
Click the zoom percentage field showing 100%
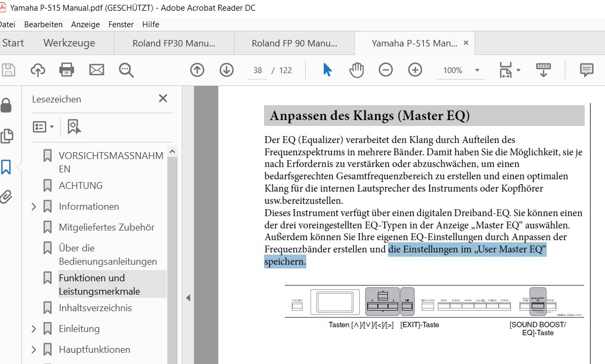tap(453, 70)
